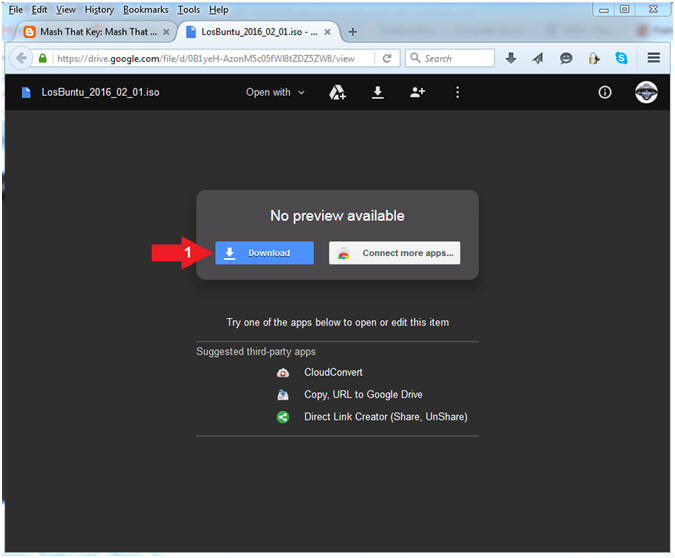Image resolution: width=675 pixels, height=558 pixels.
Task: Click the green Direct Link Creator icon
Action: click(283, 417)
